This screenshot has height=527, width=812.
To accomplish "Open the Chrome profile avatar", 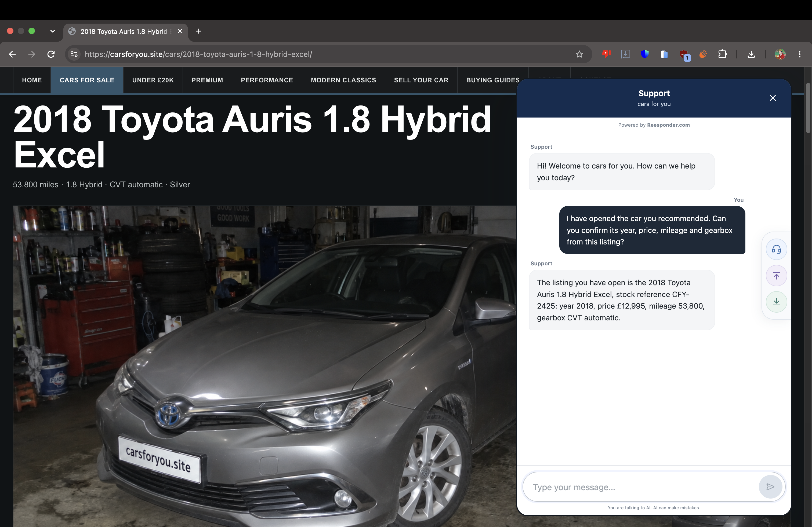I will [780, 54].
